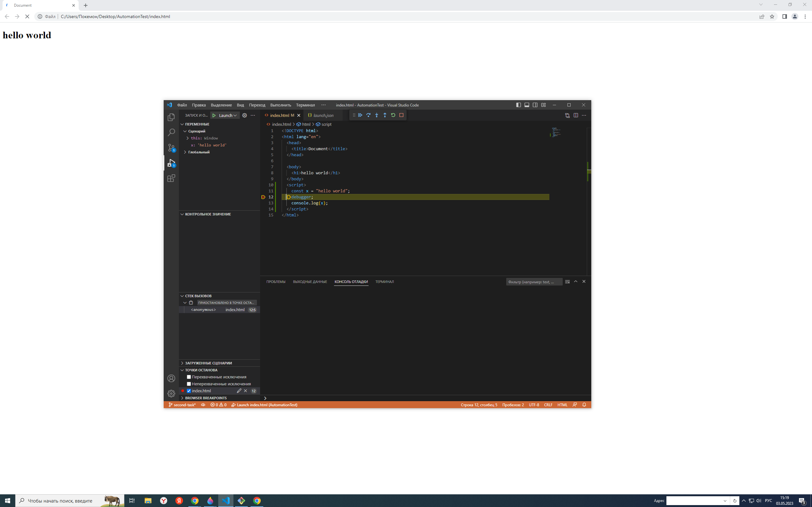
Task: Uncheck the index.html breakpoint
Action: 189,391
